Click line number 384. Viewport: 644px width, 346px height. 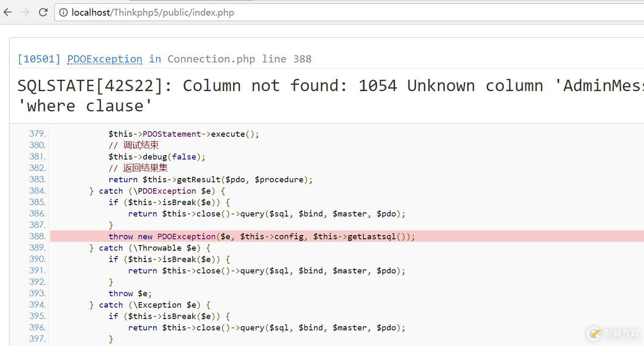(x=37, y=191)
